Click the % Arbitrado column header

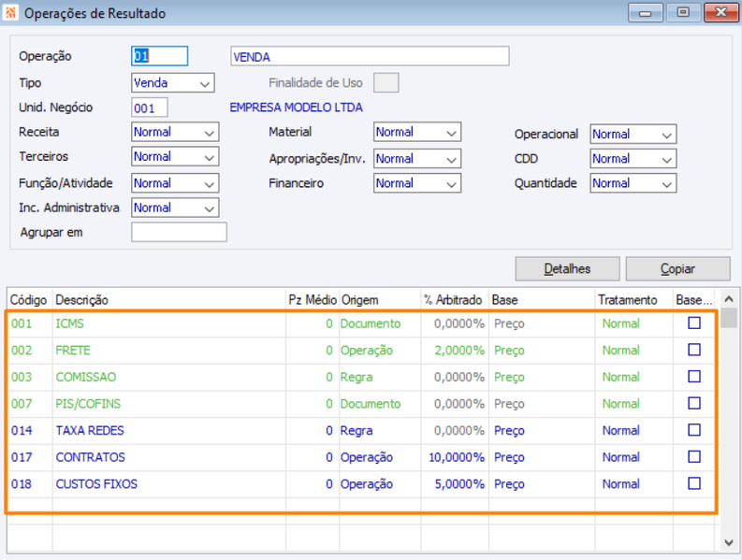455,300
